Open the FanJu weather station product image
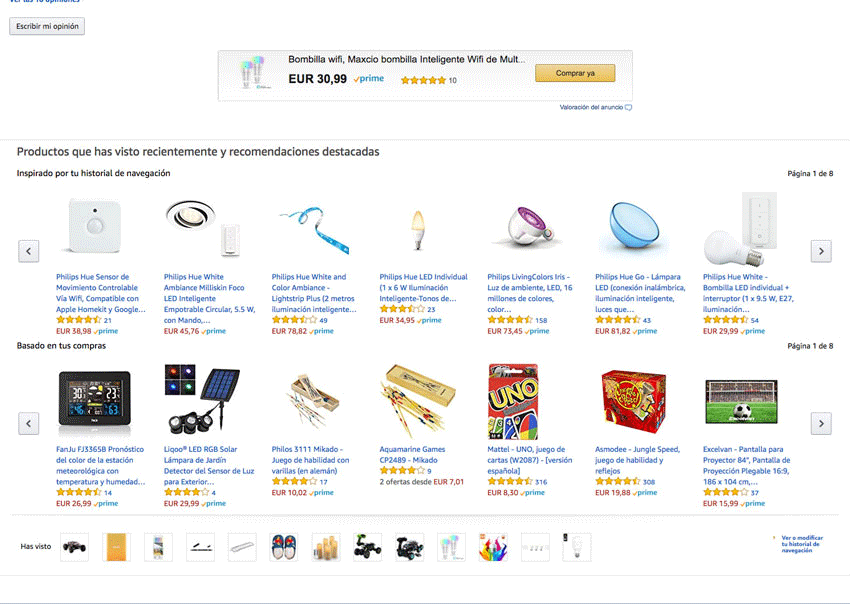850x604 pixels. coord(94,402)
